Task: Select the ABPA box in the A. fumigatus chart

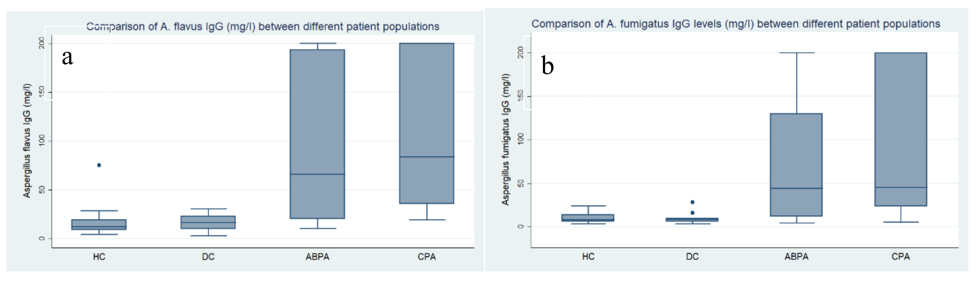Action: coord(796,164)
